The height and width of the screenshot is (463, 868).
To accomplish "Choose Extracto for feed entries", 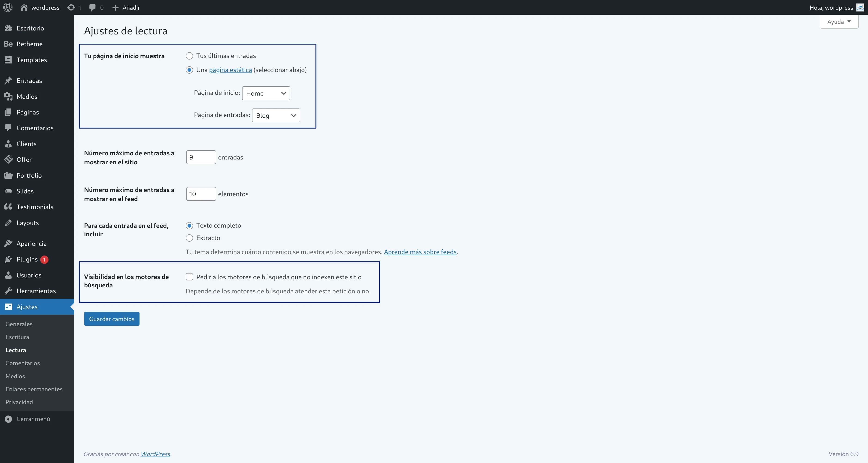I will [189, 238].
